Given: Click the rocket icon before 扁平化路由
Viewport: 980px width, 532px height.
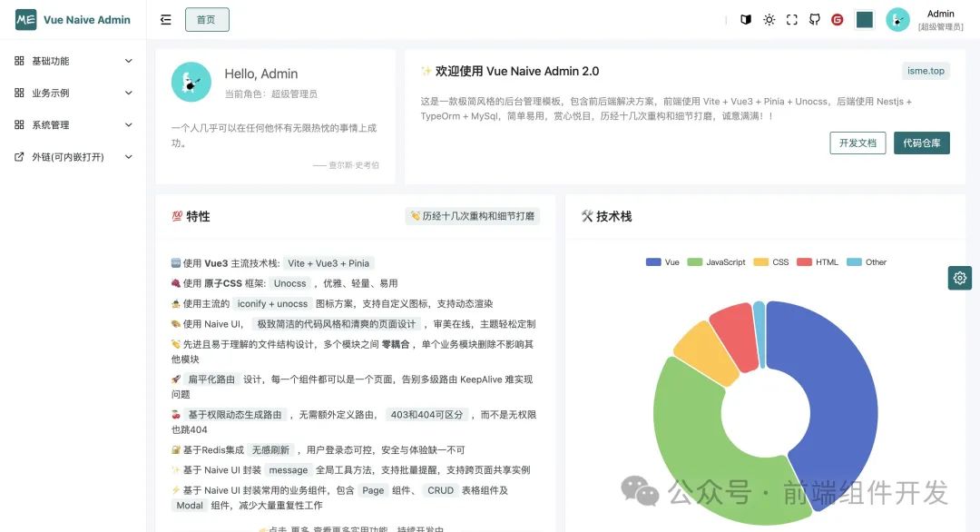Looking at the screenshot, I should (x=176, y=379).
